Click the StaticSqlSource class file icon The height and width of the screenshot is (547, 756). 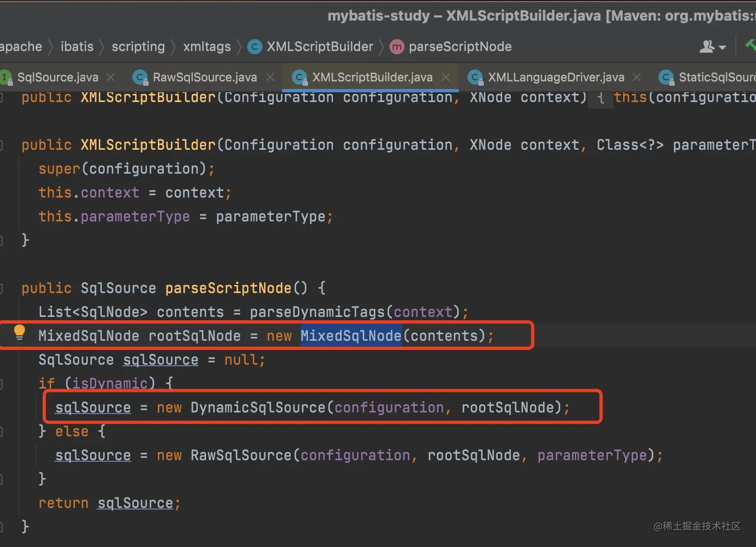point(667,78)
